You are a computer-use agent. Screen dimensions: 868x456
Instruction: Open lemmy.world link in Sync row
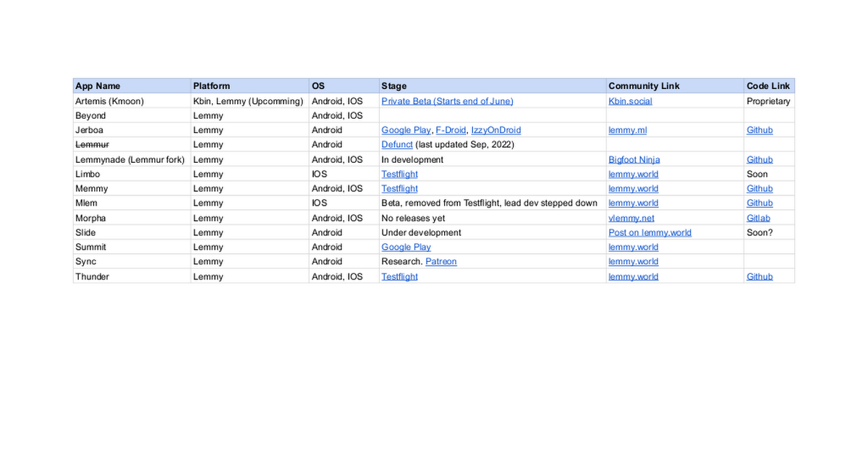633,261
